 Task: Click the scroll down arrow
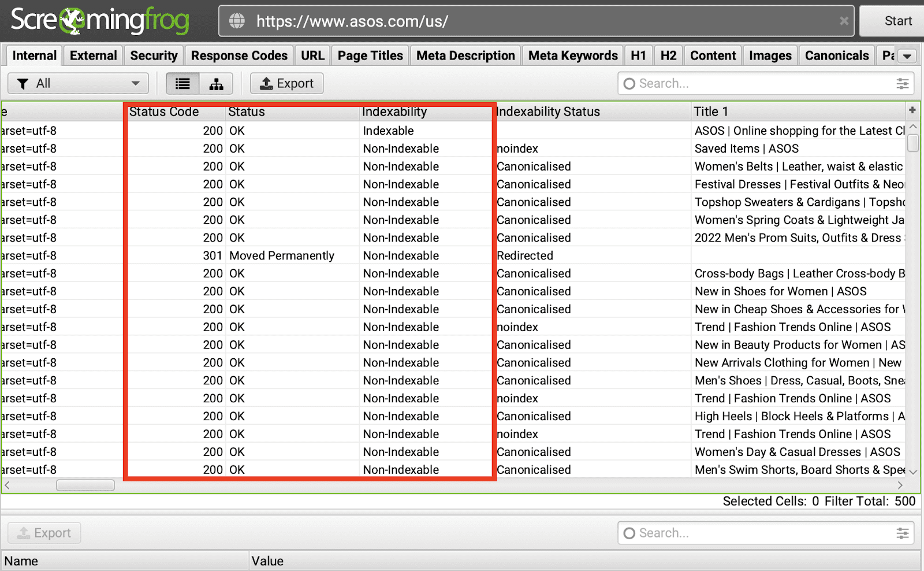point(913,472)
